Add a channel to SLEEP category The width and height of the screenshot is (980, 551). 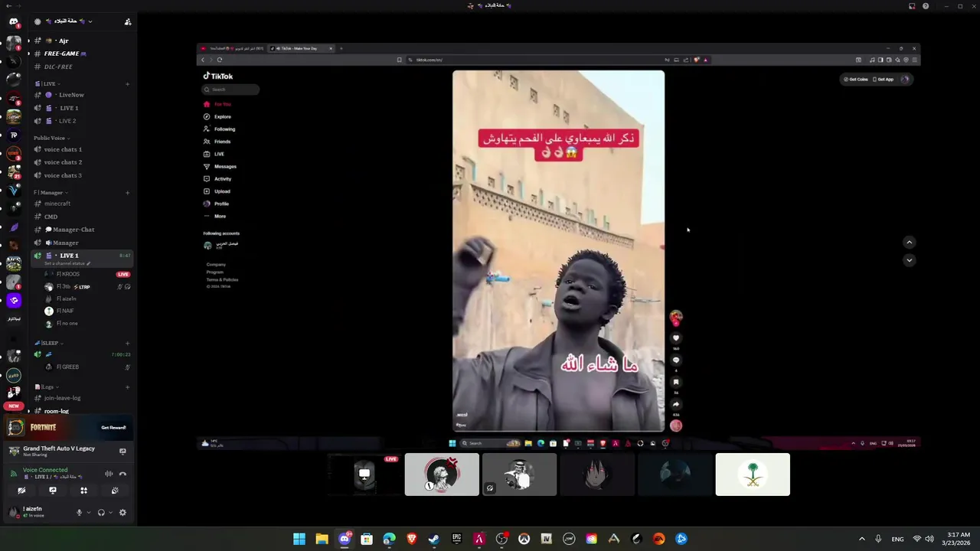click(127, 343)
